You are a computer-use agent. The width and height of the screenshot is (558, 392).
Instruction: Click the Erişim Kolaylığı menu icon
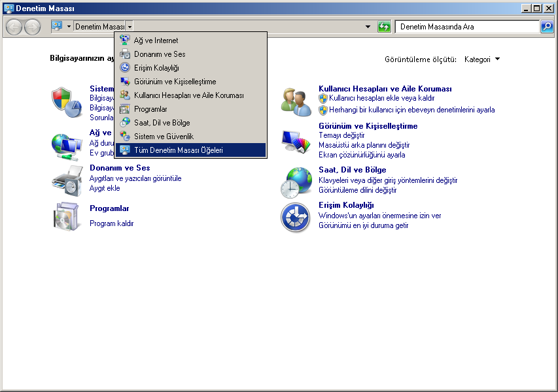coord(125,67)
